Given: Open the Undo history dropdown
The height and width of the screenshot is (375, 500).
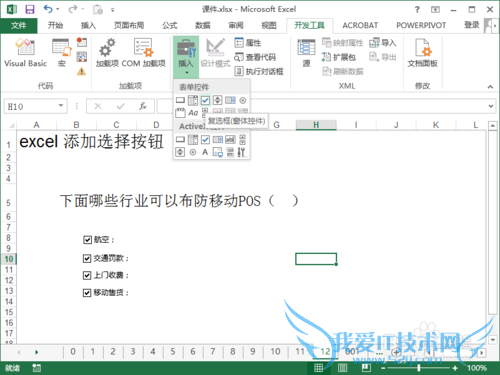Looking at the screenshot, I should 58,9.
